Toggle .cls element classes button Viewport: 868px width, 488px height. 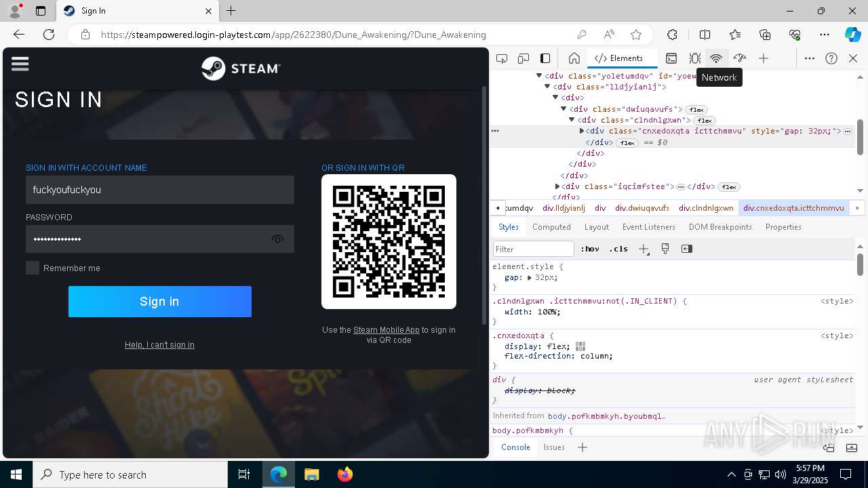pyautogui.click(x=618, y=249)
